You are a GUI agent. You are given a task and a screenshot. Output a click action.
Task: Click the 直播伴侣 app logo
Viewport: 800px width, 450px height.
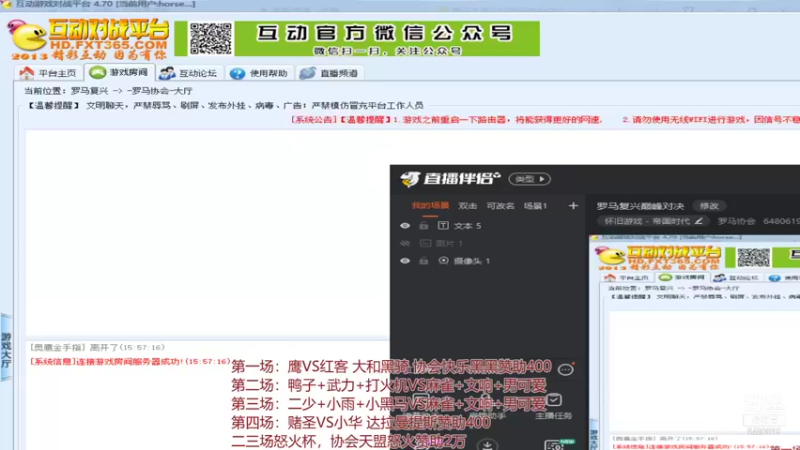pos(449,179)
